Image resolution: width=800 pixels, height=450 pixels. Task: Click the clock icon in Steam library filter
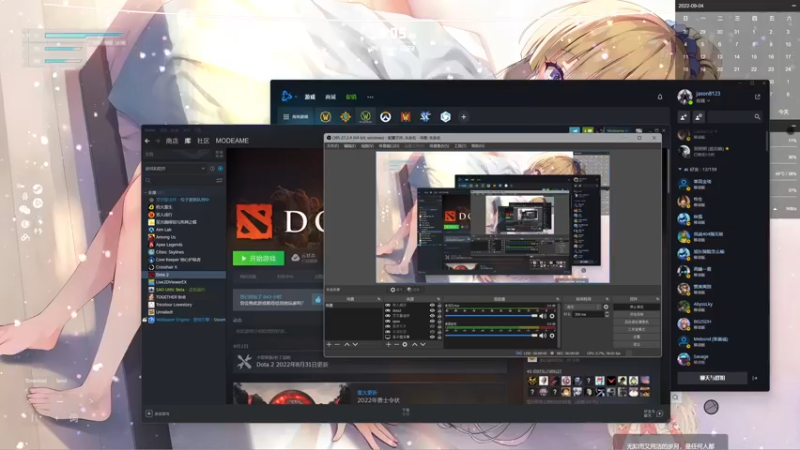(x=212, y=168)
